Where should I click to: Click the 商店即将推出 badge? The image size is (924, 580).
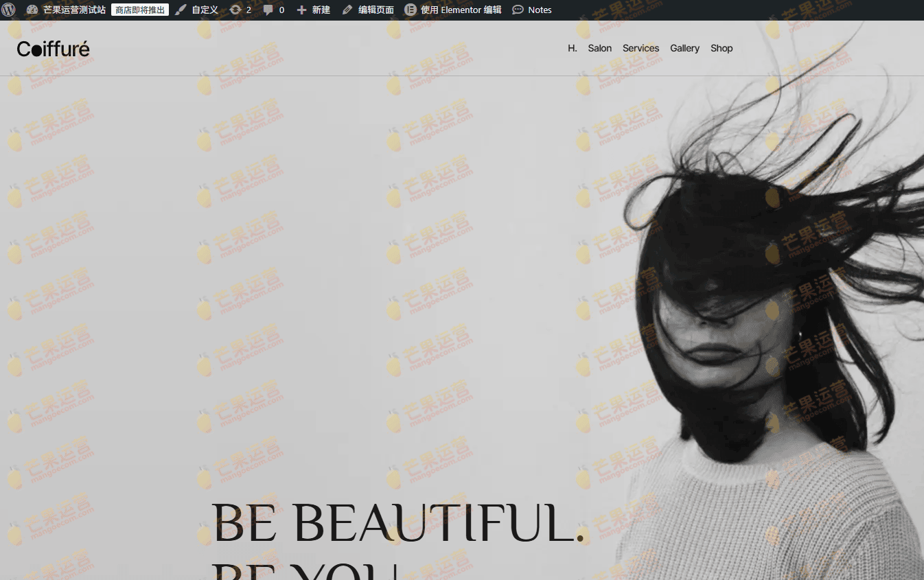140,10
